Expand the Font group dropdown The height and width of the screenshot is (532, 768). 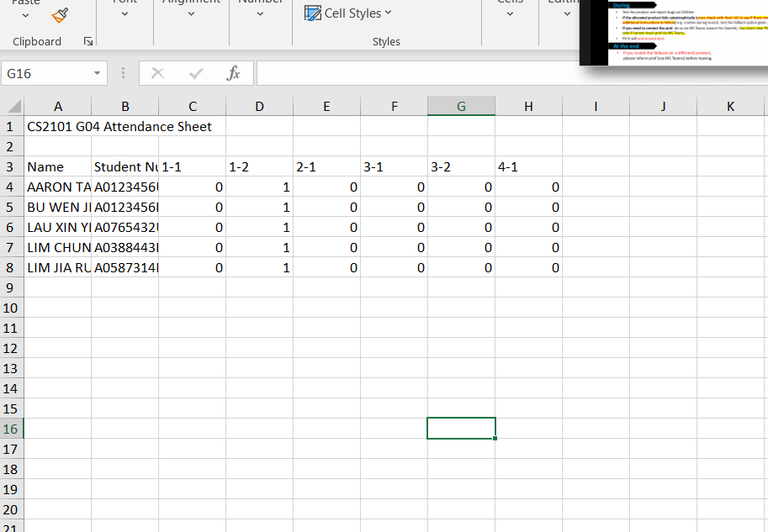pyautogui.click(x=124, y=14)
